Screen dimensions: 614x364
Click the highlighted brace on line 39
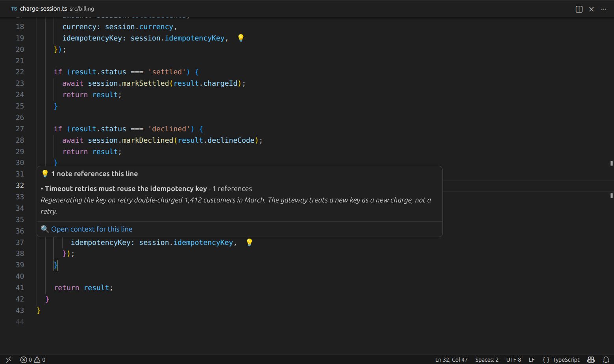click(x=55, y=265)
